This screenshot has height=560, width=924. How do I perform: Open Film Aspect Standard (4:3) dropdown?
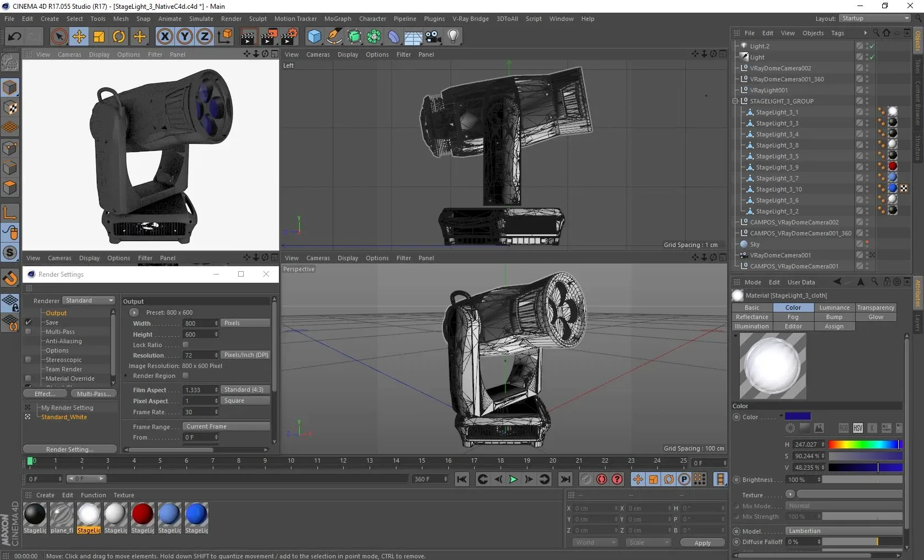click(245, 389)
